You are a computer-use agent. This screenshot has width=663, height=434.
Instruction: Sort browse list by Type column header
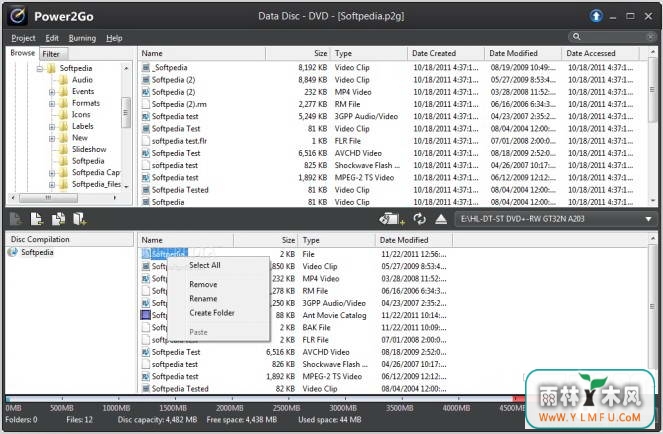pyautogui.click(x=369, y=53)
